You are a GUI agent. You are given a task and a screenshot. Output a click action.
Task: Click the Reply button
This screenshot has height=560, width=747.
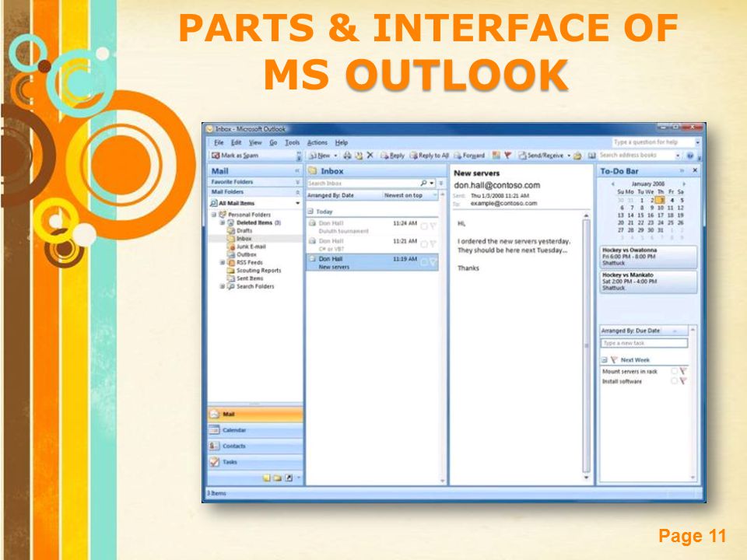pos(392,156)
